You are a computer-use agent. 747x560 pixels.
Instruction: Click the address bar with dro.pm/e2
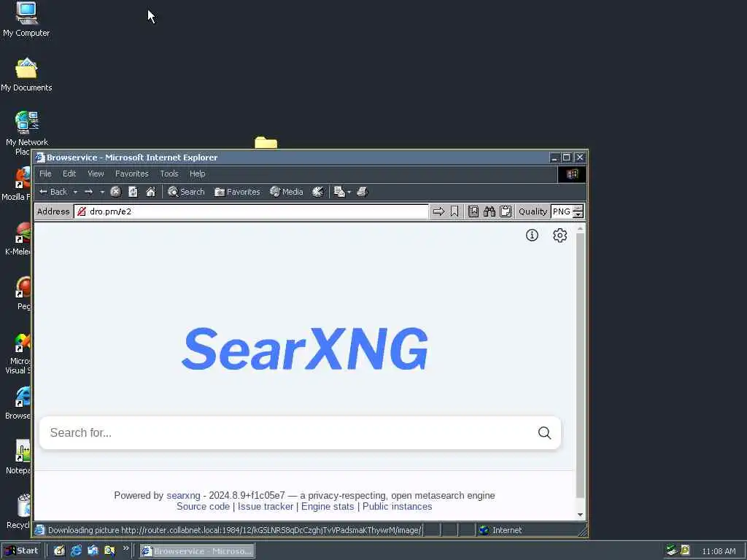click(x=252, y=211)
